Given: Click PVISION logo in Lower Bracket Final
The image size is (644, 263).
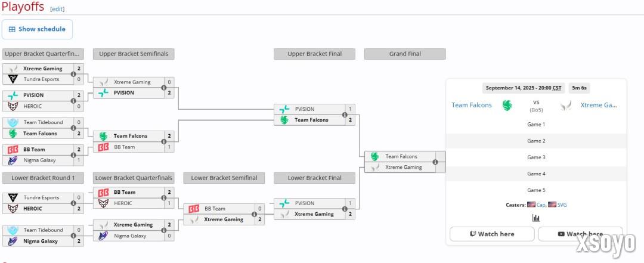Looking at the screenshot, I should 284,203.
